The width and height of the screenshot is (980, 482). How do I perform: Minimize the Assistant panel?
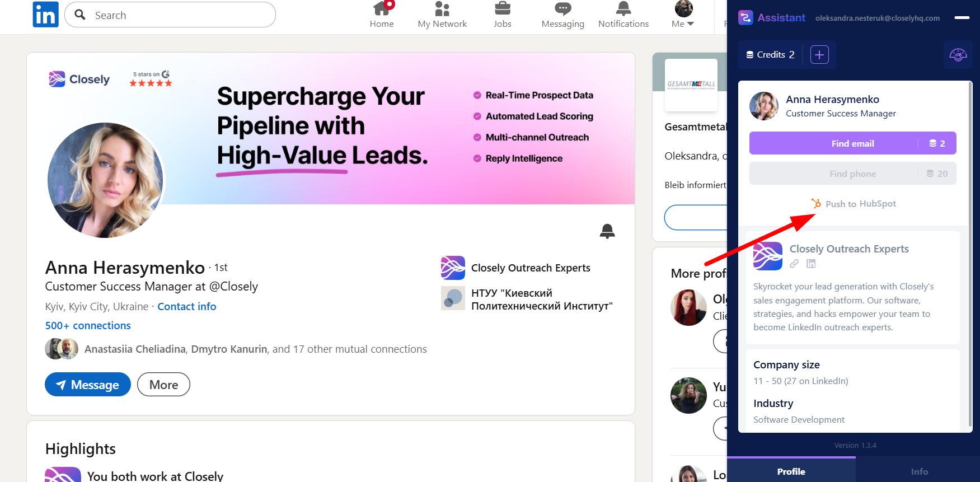pyautogui.click(x=962, y=18)
